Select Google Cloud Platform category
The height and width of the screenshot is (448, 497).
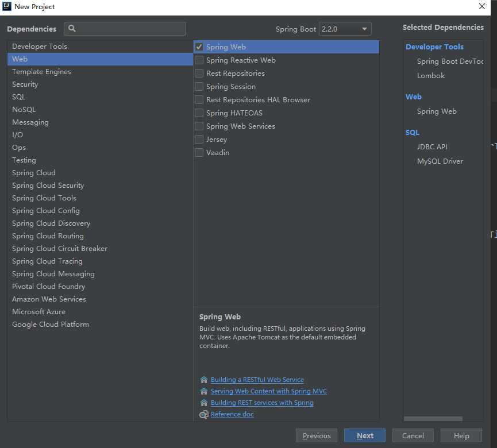tap(100, 325)
